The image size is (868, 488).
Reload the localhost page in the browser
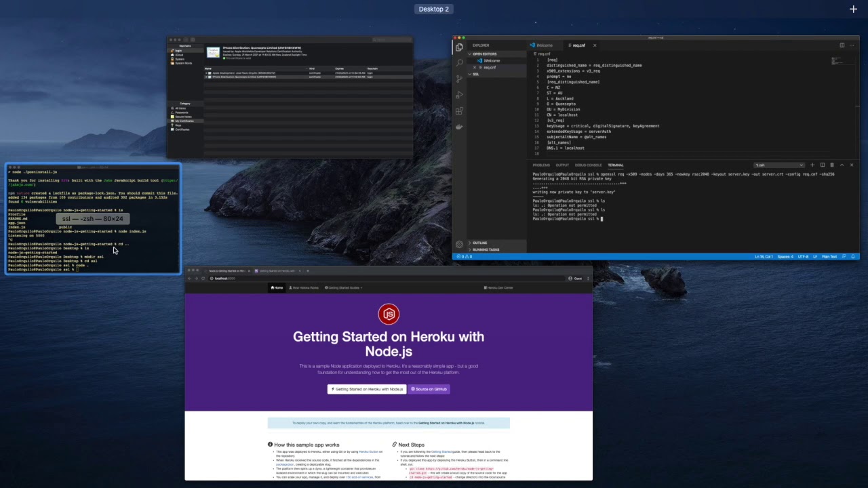pyautogui.click(x=203, y=279)
